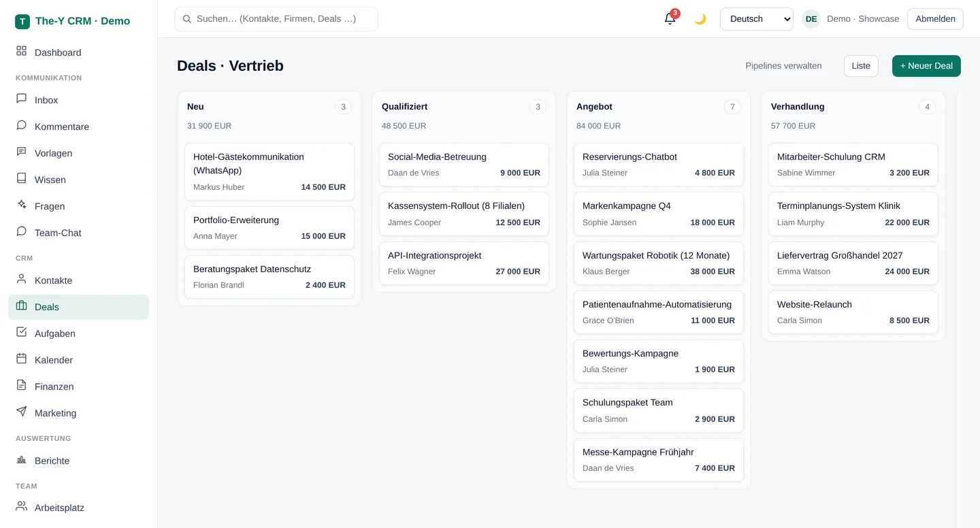980x528 pixels.
Task: Switch to Liste view
Action: pos(861,66)
